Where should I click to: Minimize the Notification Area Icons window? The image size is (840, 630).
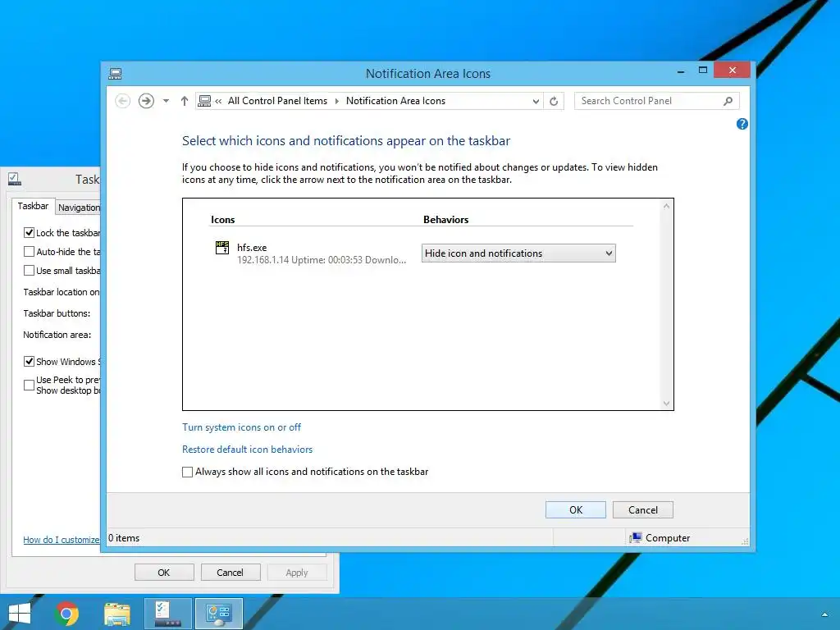680,71
